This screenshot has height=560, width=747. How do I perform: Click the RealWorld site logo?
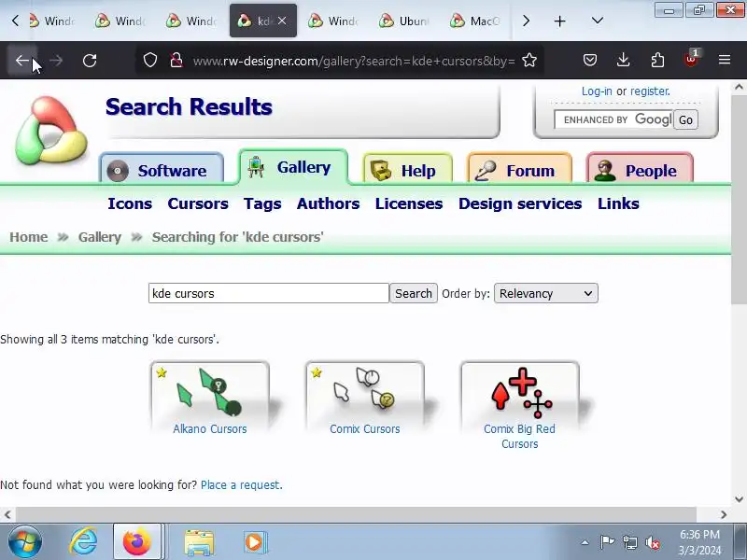pyautogui.click(x=50, y=130)
